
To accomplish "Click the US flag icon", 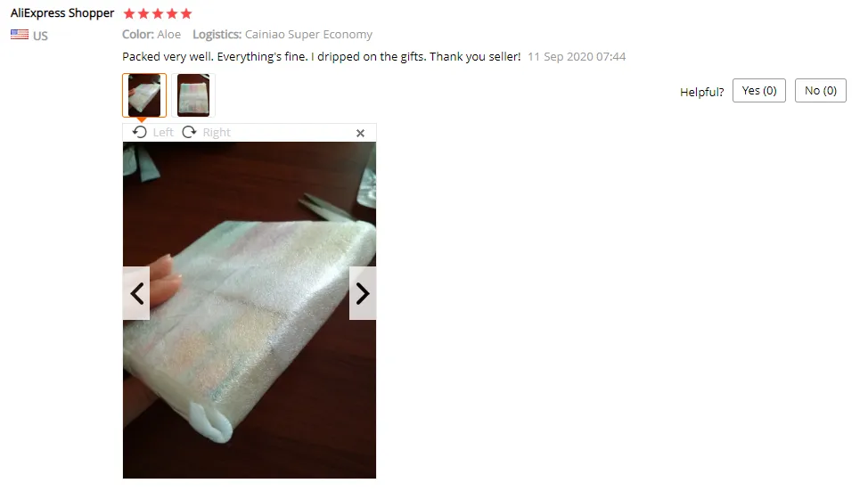I will pos(20,35).
